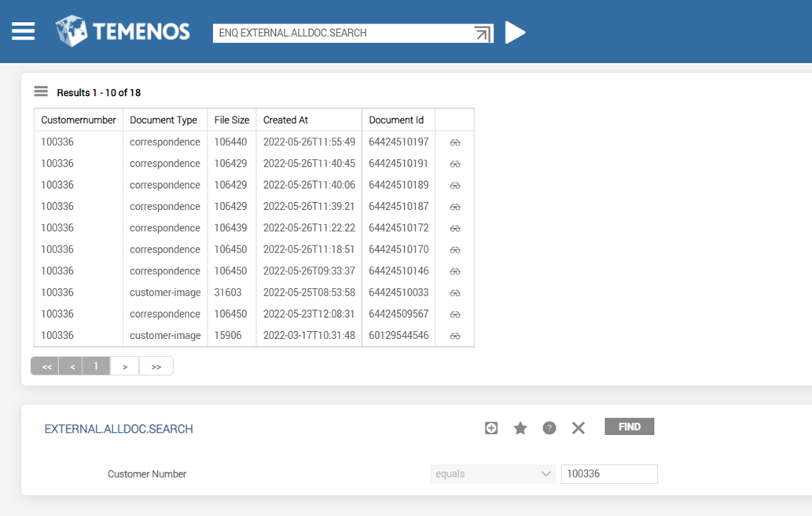Viewport: 812px width, 516px height.
Task: View document 64424510033 with binoculars icon
Action: click(455, 293)
